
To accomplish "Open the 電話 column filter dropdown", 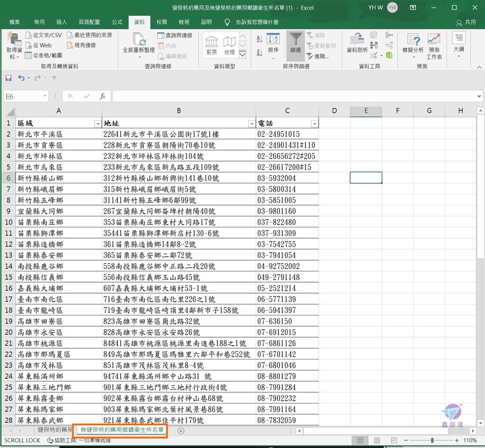I will point(314,124).
